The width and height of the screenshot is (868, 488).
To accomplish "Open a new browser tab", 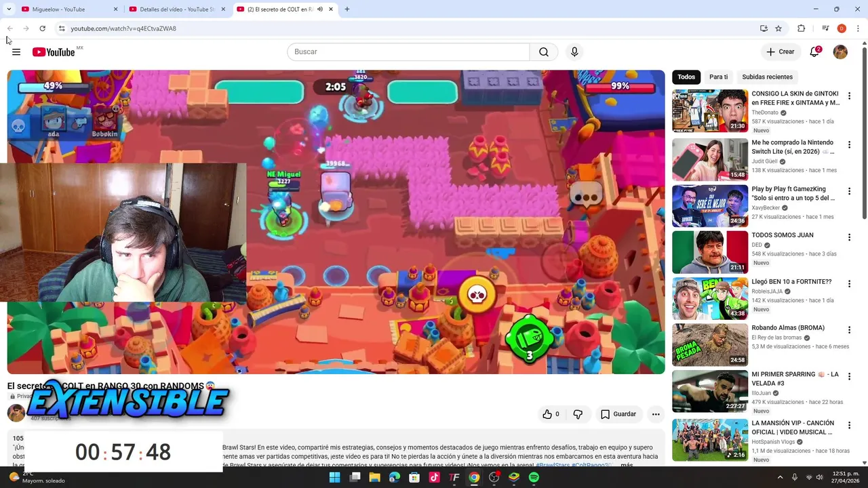I will [347, 9].
